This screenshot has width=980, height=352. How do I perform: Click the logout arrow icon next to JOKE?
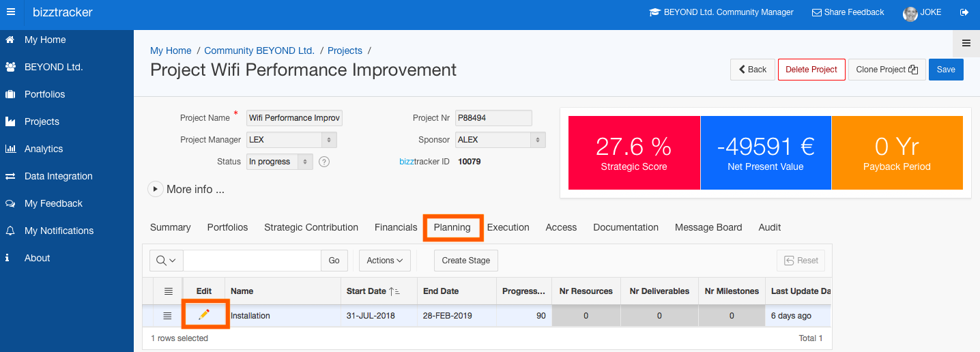click(x=964, y=12)
